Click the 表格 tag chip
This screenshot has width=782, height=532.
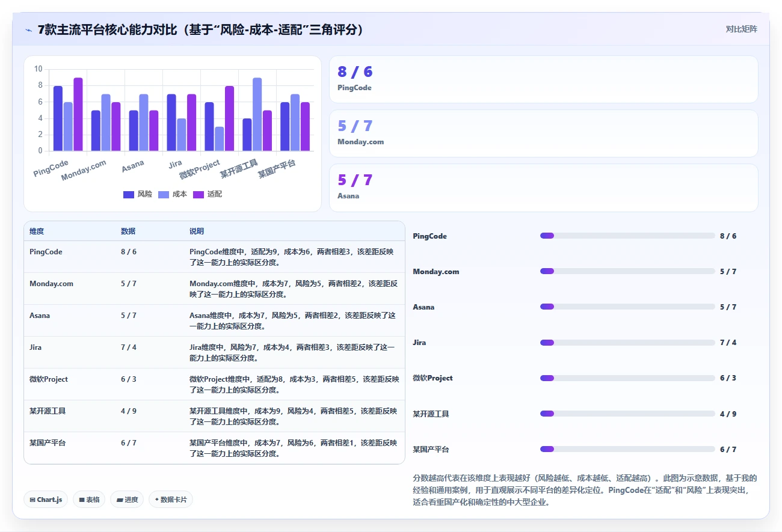pyautogui.click(x=89, y=500)
